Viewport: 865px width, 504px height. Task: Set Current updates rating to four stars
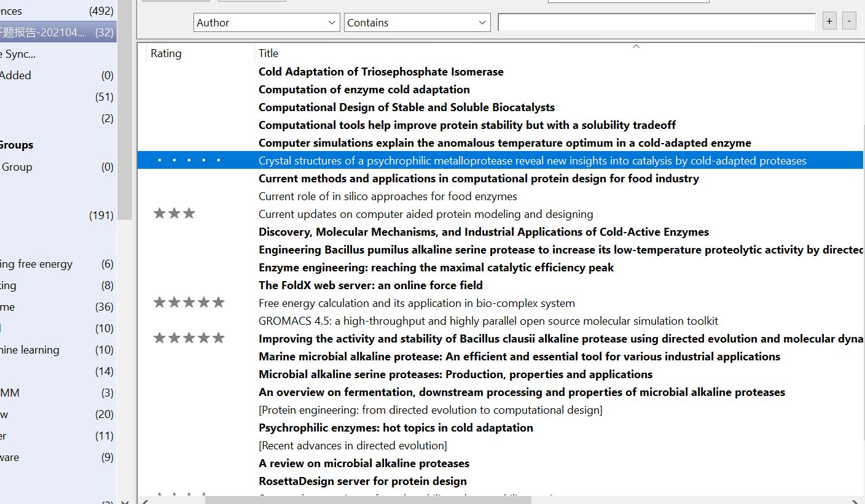[203, 214]
